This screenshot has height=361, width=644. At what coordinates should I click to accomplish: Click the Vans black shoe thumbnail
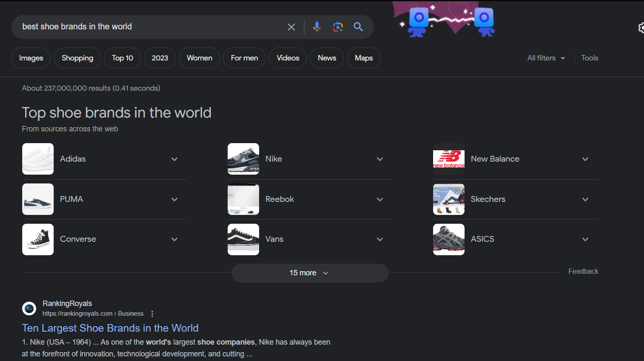coord(243,239)
